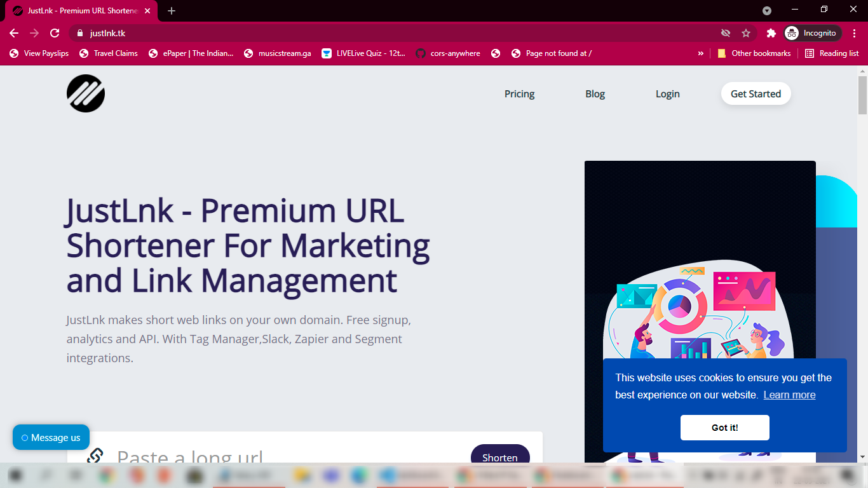
Task: Open the Blog menu item
Action: click(595, 94)
